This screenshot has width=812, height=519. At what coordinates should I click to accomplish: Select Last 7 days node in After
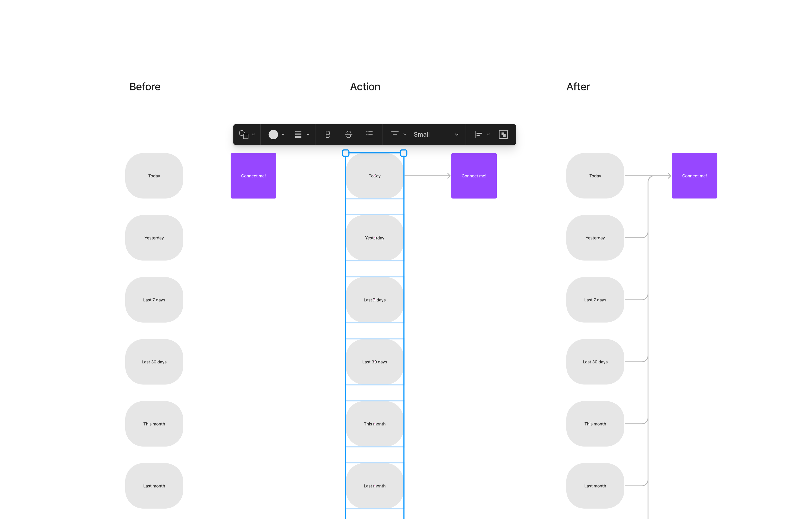pos(595,300)
